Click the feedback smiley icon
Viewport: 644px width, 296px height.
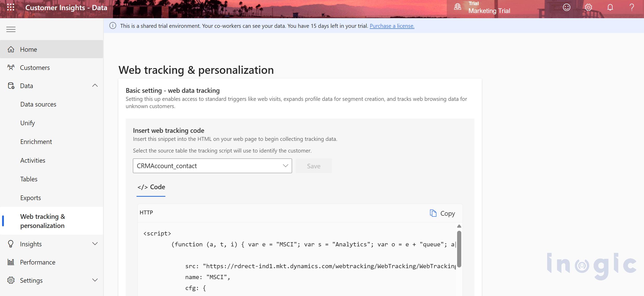566,7
